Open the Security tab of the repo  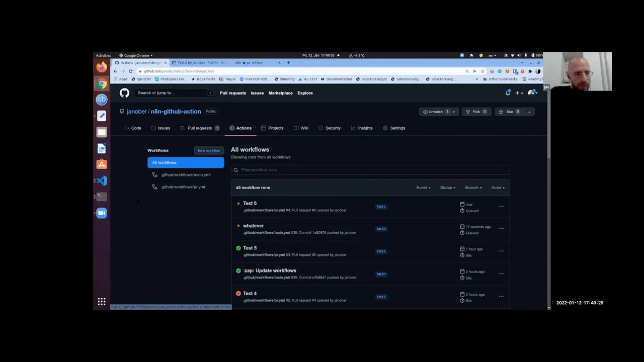(333, 128)
